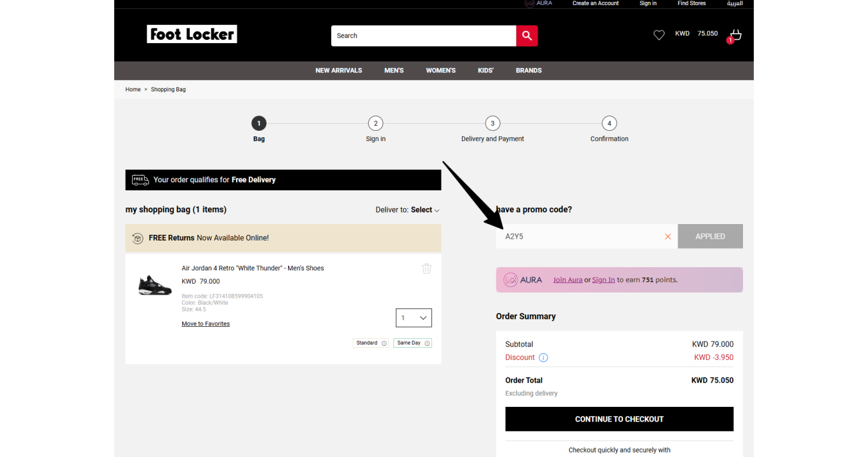868x457 pixels.
Task: Select step 2 Sign in circle
Action: [376, 123]
